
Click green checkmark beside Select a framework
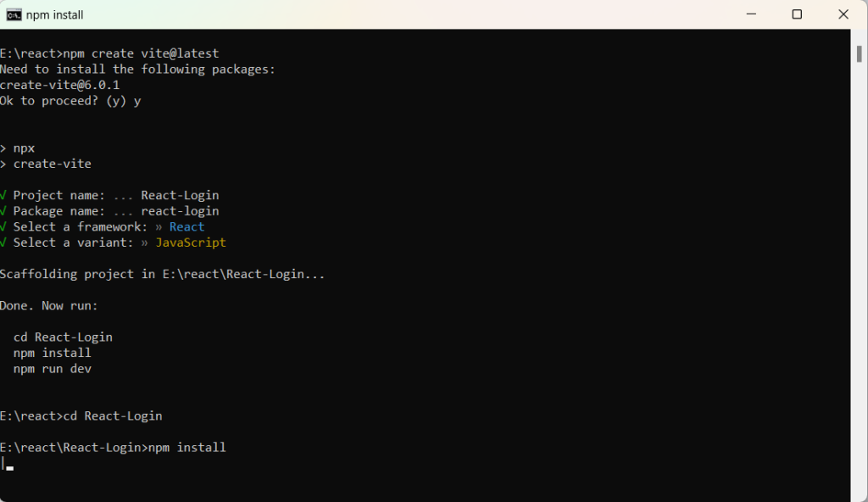click(x=3, y=226)
